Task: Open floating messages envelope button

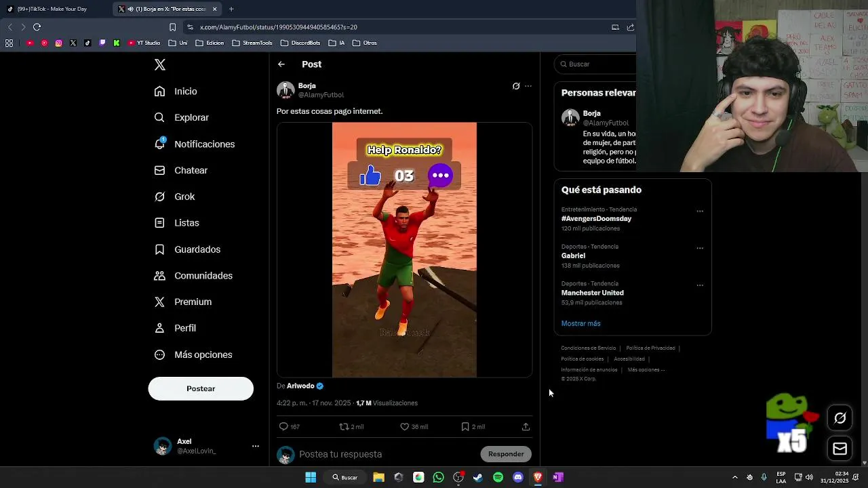Action: [840, 449]
